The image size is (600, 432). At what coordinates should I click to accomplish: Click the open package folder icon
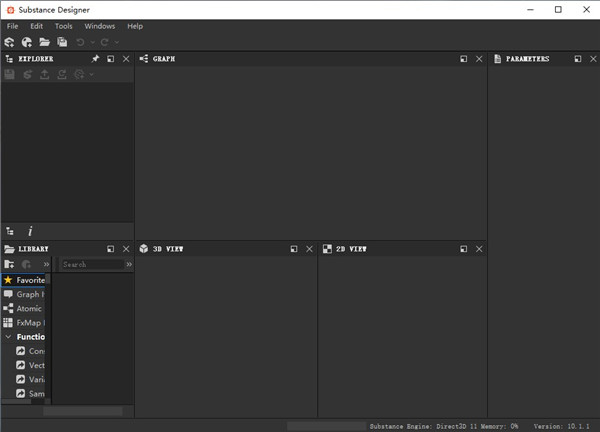point(44,42)
